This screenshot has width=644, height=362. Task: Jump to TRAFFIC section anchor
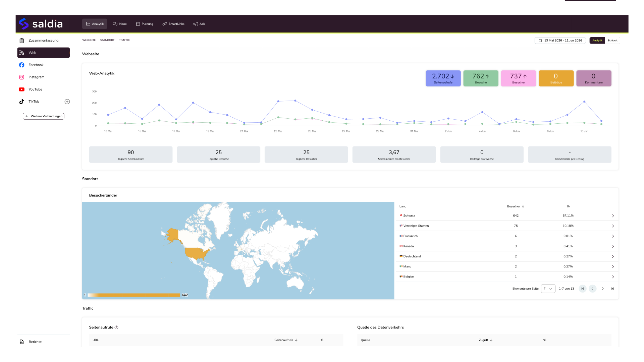pyautogui.click(x=124, y=40)
